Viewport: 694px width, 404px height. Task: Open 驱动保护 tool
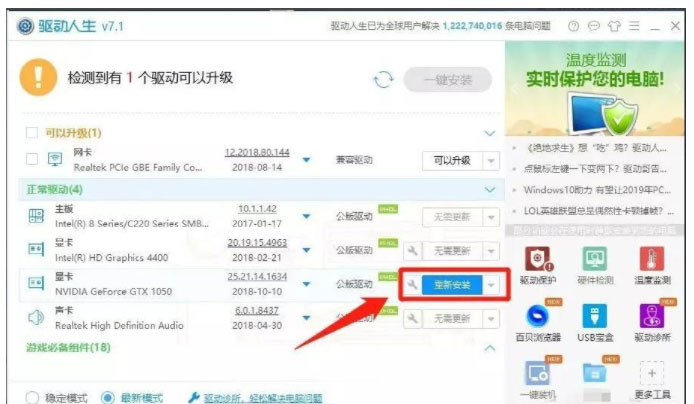538,266
